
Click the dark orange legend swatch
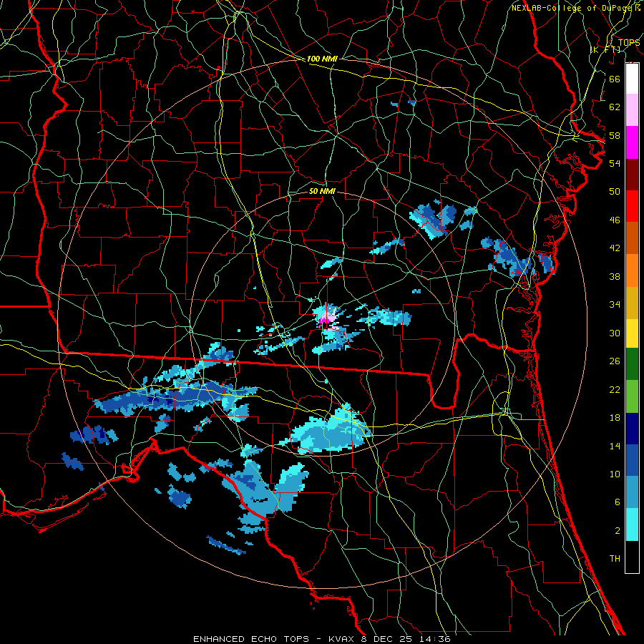pyautogui.click(x=632, y=238)
